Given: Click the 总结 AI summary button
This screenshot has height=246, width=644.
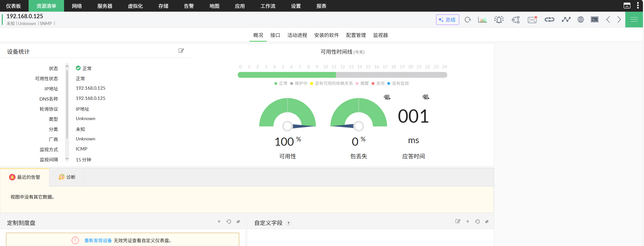Looking at the screenshot, I should point(447,20).
